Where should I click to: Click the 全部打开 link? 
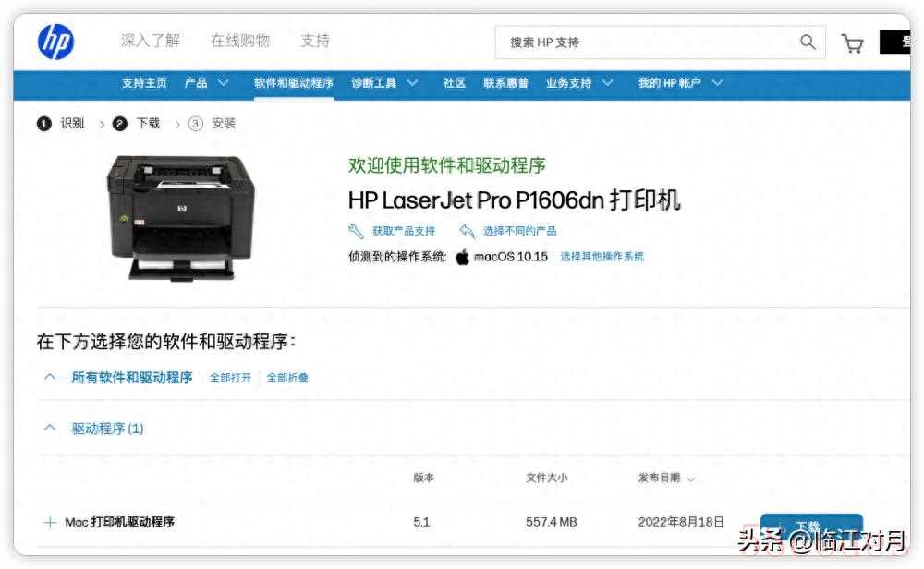click(x=230, y=378)
